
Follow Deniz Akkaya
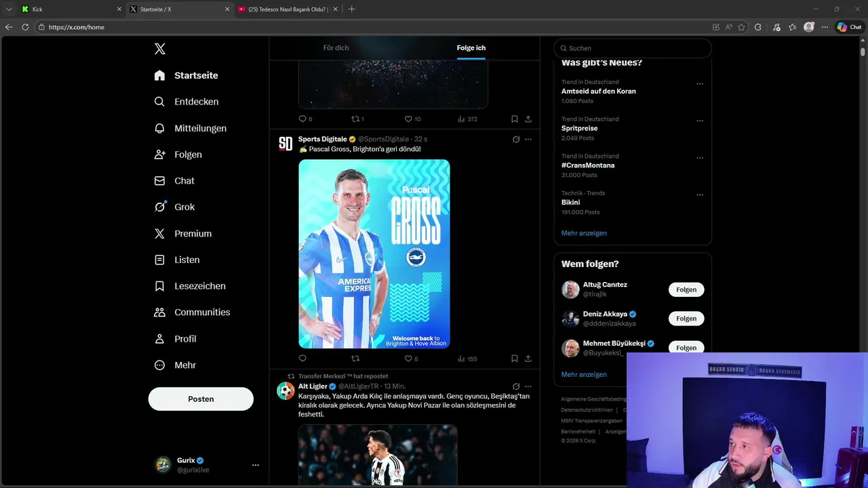686,319
